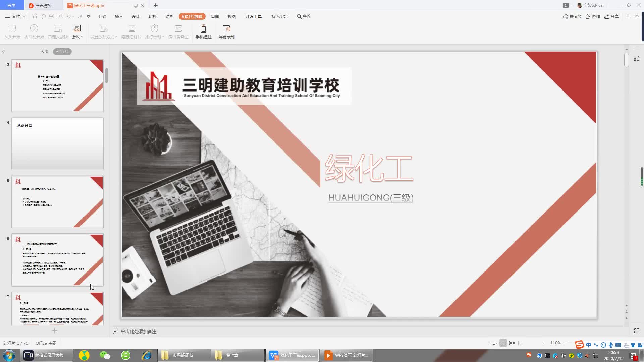Open the 动画 animation tab

click(x=169, y=16)
